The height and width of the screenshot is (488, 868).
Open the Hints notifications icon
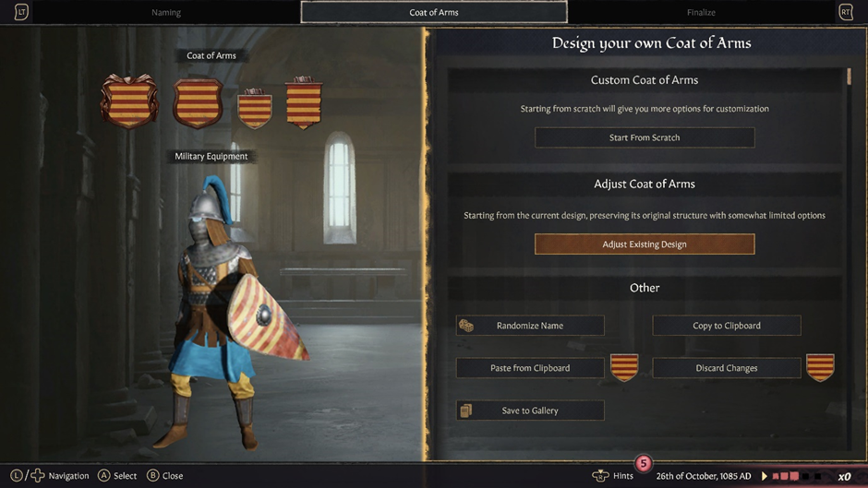(x=600, y=476)
